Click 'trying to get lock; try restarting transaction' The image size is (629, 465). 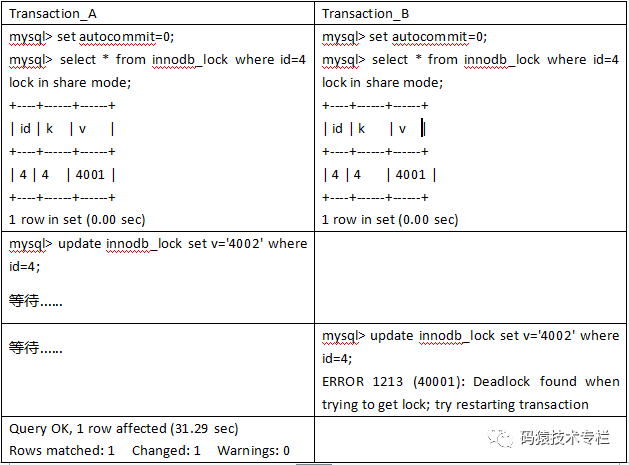click(455, 404)
